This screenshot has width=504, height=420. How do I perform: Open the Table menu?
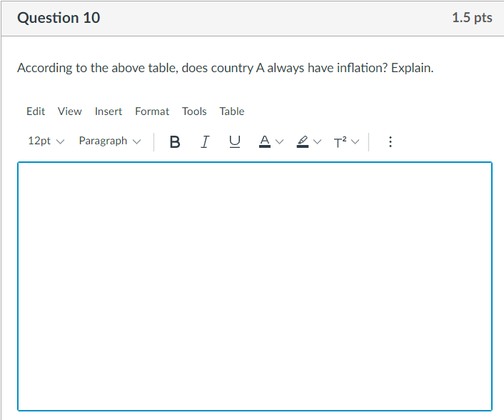[232, 111]
